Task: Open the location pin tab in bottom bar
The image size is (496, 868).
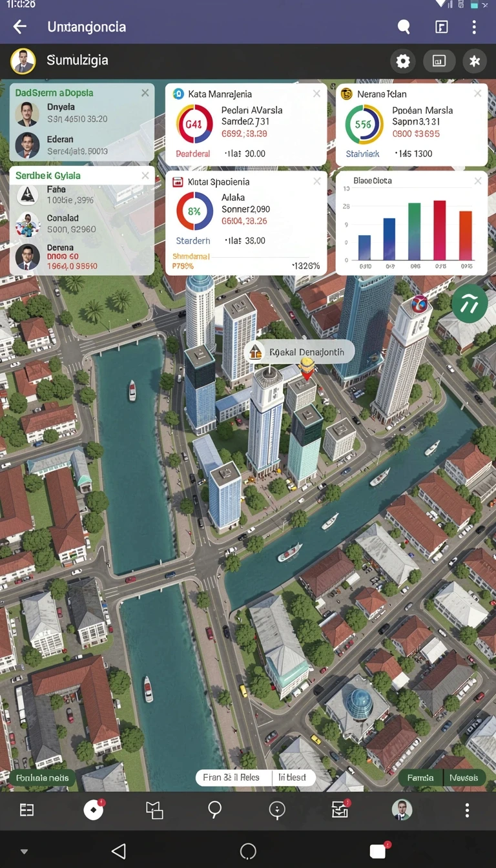Action: [x=214, y=811]
